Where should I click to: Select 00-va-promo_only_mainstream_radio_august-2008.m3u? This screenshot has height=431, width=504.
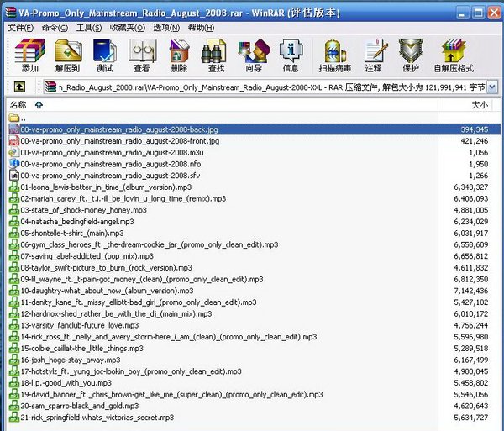coord(112,153)
